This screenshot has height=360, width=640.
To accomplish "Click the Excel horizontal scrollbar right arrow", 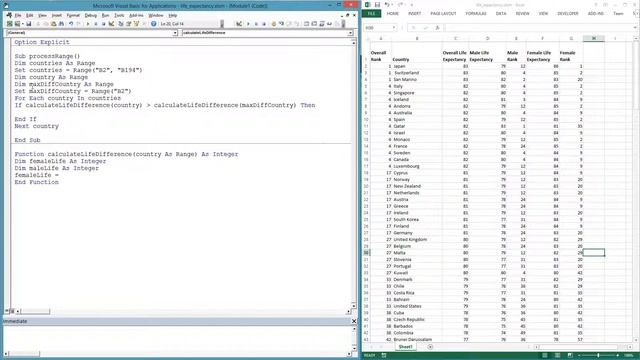I will 630,347.
